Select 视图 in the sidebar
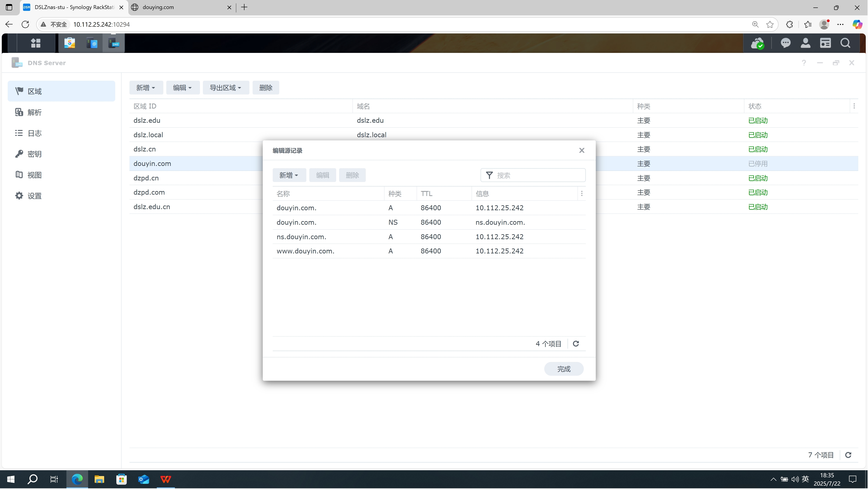Image resolution: width=868 pixels, height=489 pixels. (x=61, y=175)
